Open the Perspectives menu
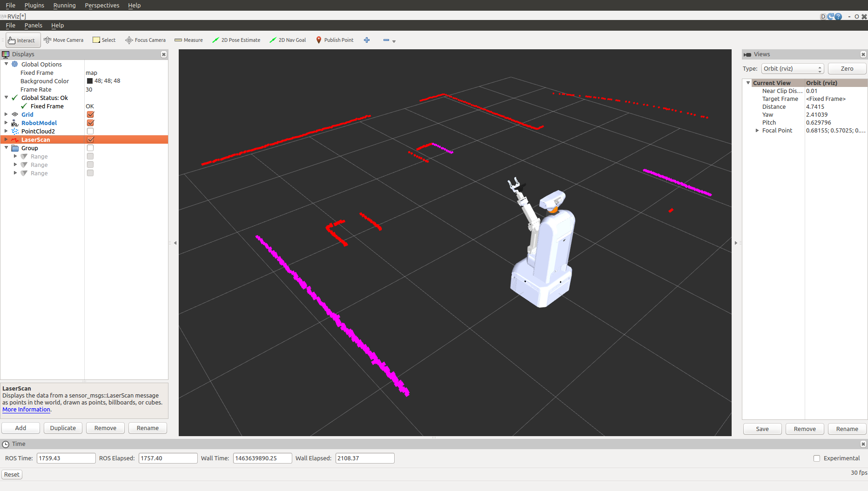 (x=102, y=6)
